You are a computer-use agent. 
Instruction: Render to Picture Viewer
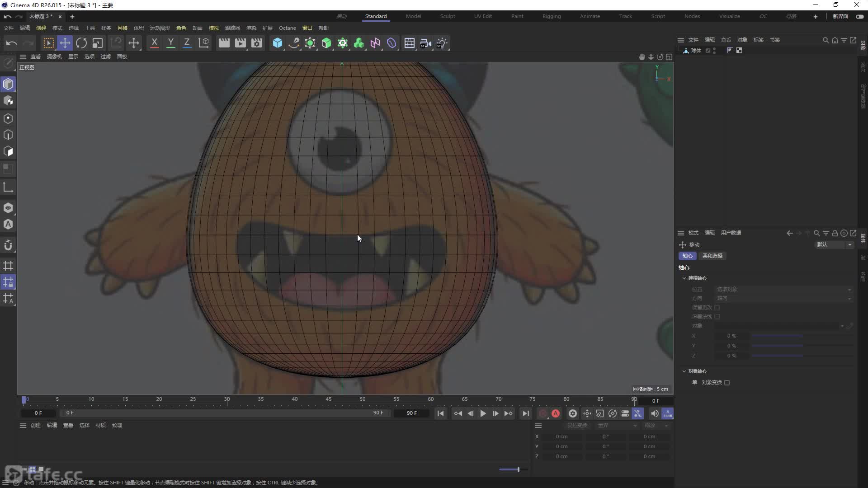coord(240,43)
